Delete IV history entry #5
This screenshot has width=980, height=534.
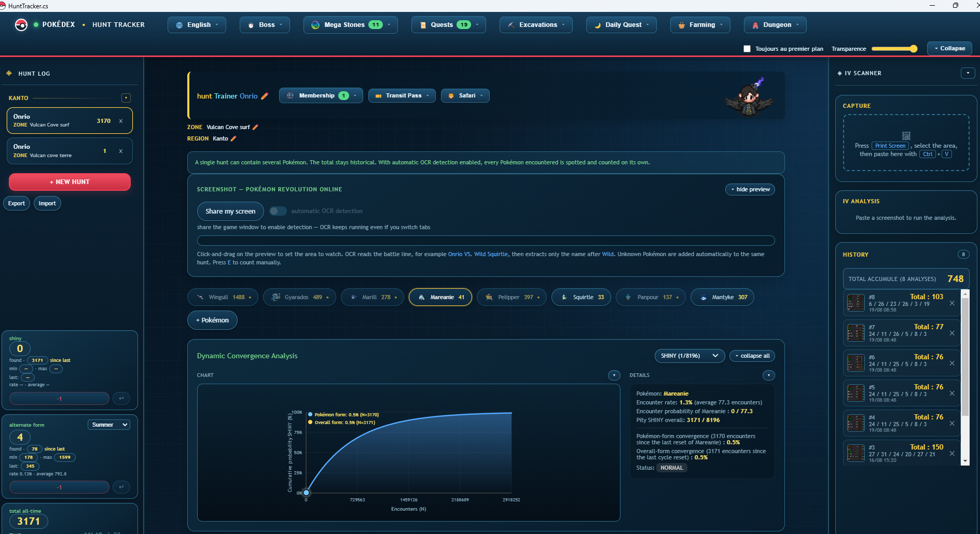(952, 394)
